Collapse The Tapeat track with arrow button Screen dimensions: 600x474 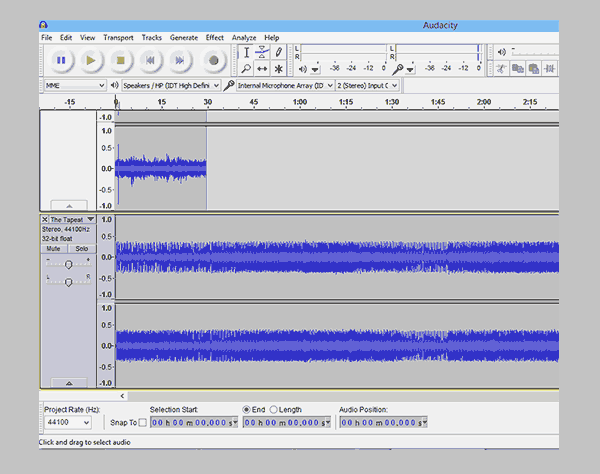[x=69, y=383]
